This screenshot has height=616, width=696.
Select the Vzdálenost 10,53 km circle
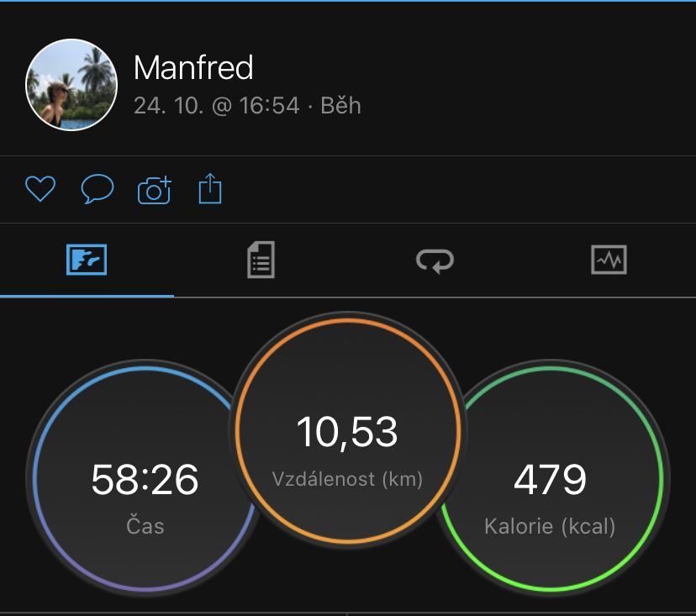tap(348, 430)
